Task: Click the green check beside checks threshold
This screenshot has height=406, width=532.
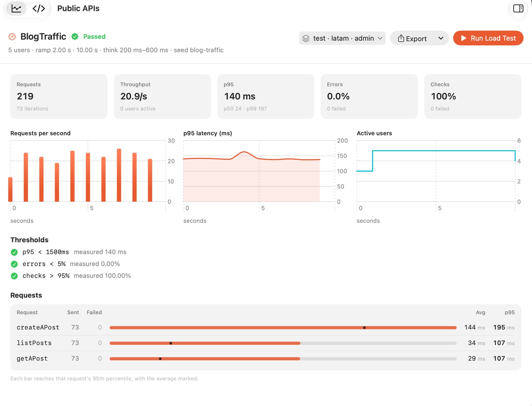Action: click(14, 276)
